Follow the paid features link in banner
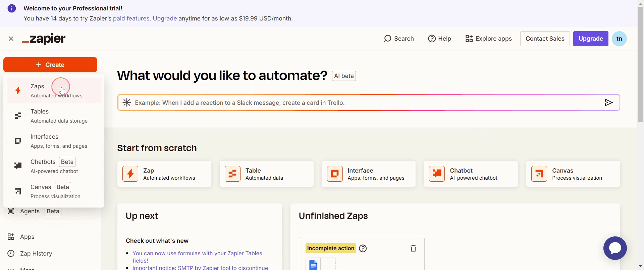Viewport: 644px width, 270px height. 131,18
